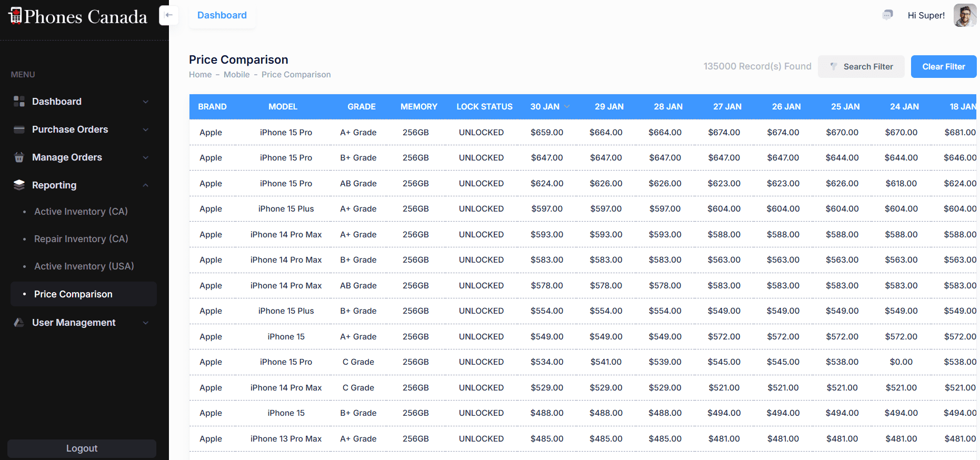
Task: Open the Manage Orders menu
Action: tap(67, 157)
